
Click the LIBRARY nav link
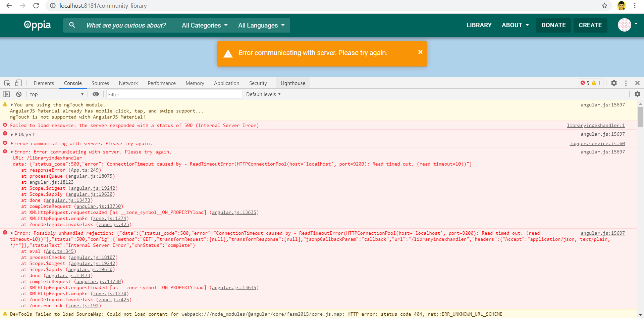[x=479, y=25]
